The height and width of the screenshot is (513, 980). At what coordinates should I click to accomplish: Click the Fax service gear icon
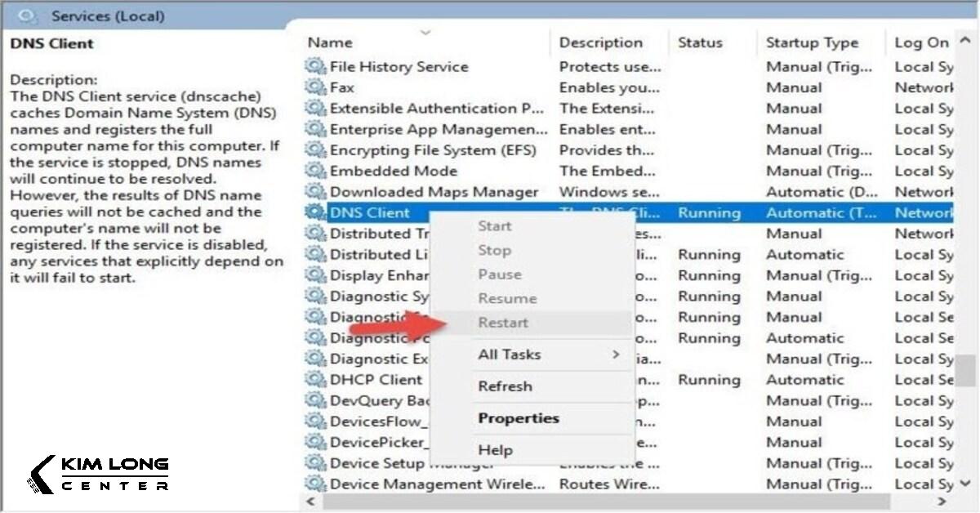[315, 87]
